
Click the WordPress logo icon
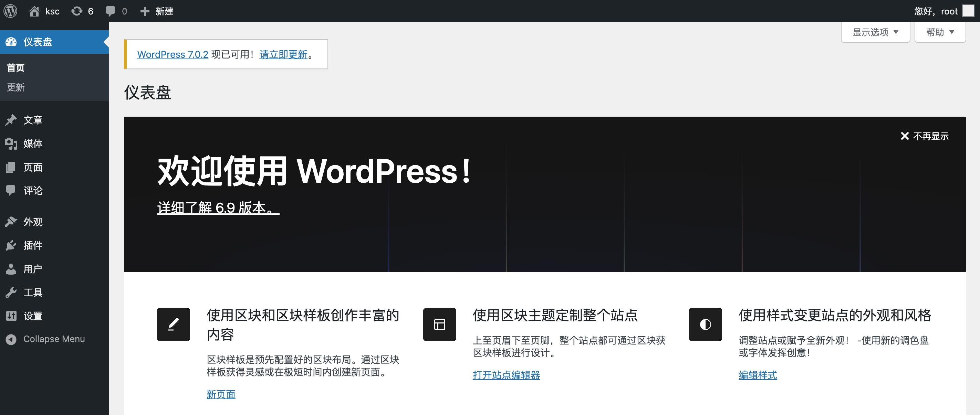pyautogui.click(x=11, y=11)
